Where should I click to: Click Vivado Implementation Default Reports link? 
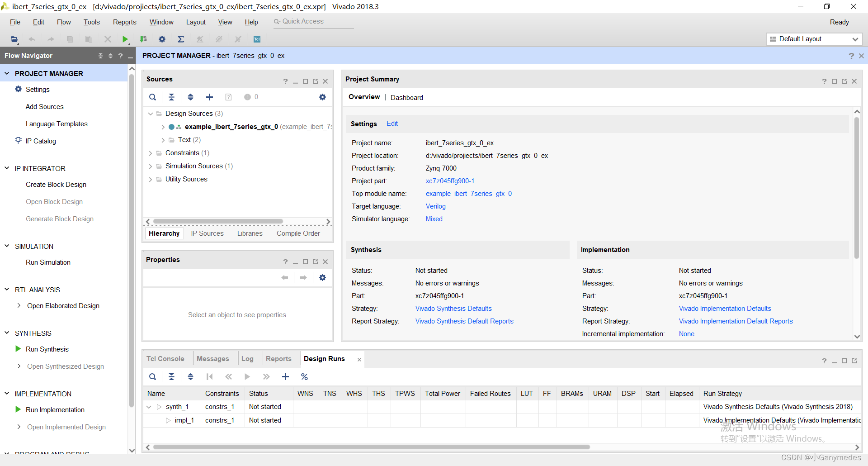coord(736,321)
